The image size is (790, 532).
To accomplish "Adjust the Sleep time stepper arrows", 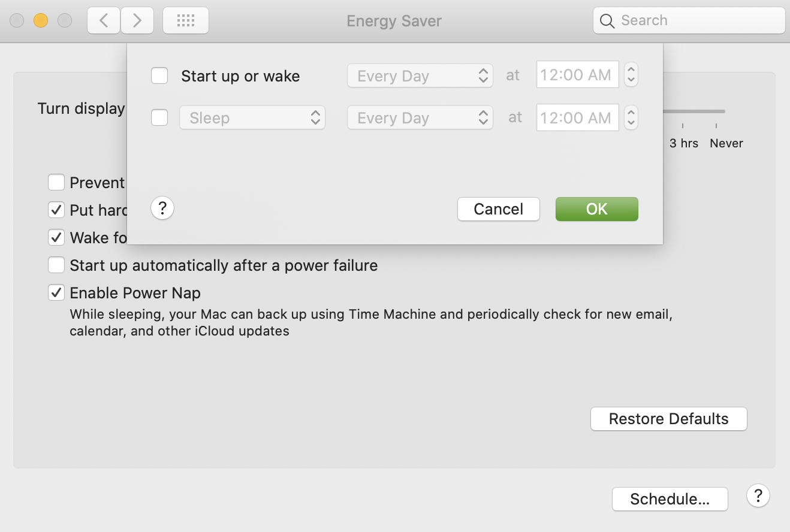I will point(631,117).
